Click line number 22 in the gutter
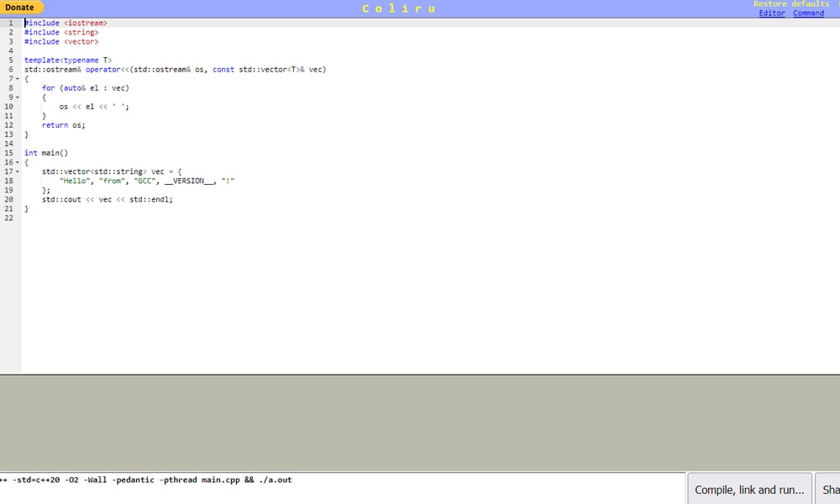Image resolution: width=840 pixels, height=504 pixels. coord(9,218)
